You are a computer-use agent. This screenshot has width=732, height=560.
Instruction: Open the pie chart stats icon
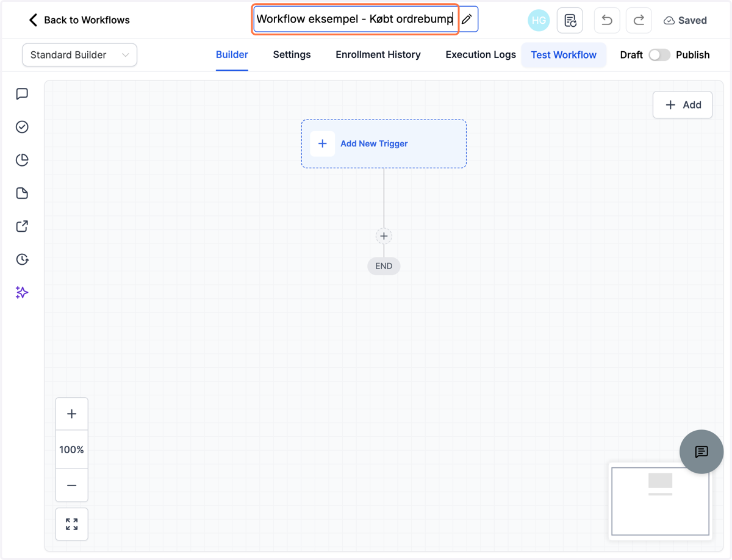[22, 160]
